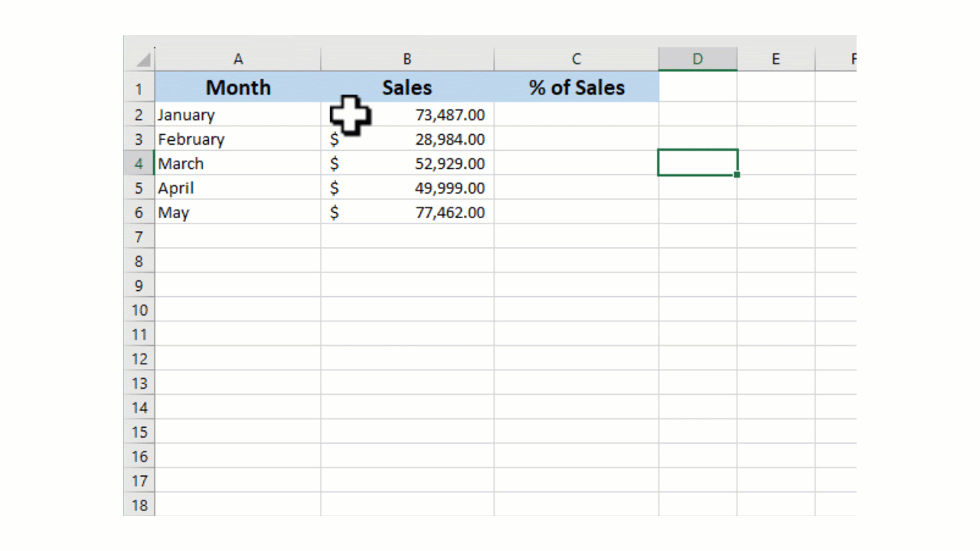Select row 10 header

click(x=139, y=310)
